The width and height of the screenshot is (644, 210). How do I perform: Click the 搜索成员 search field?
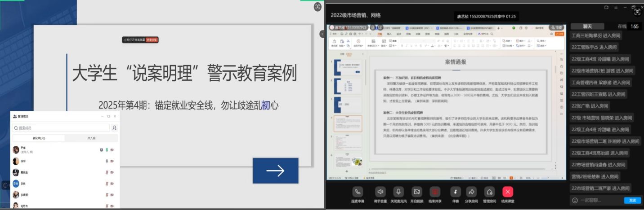(61, 128)
